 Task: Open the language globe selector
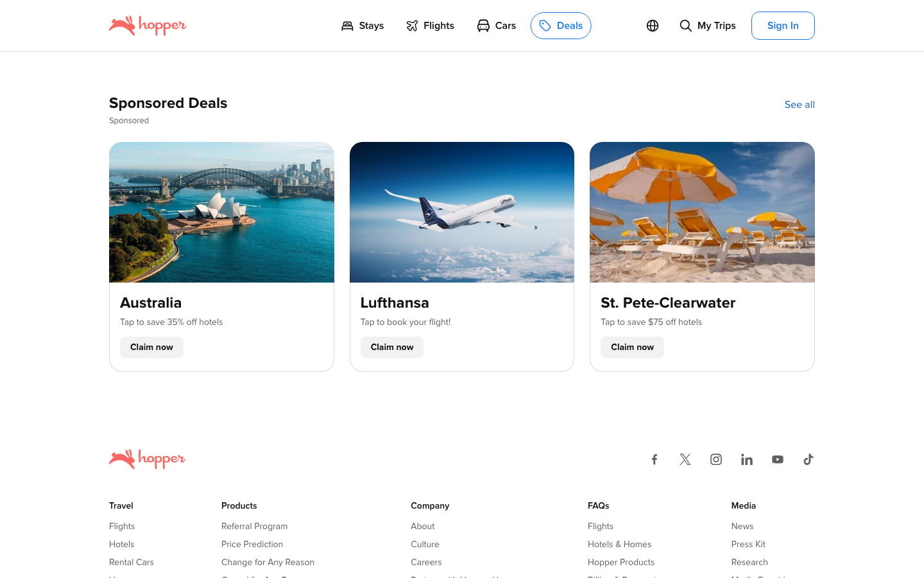point(653,26)
